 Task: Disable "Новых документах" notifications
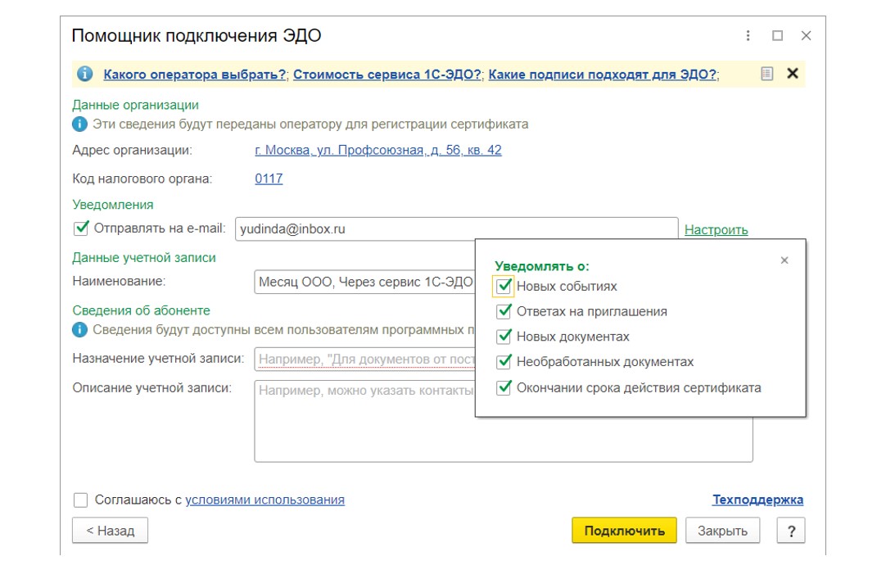(504, 337)
